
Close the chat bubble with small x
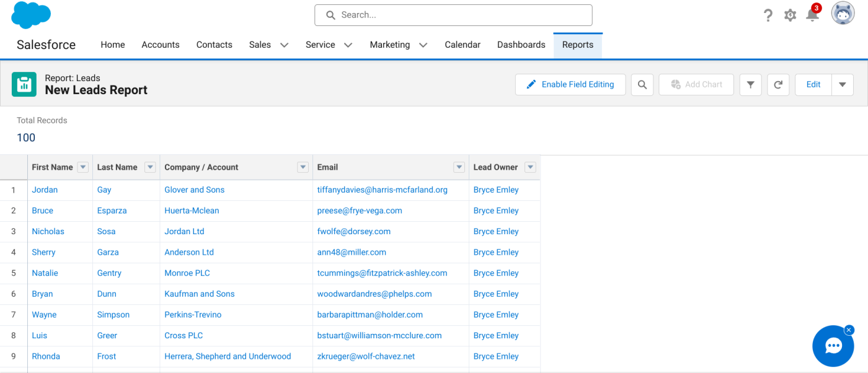(849, 330)
